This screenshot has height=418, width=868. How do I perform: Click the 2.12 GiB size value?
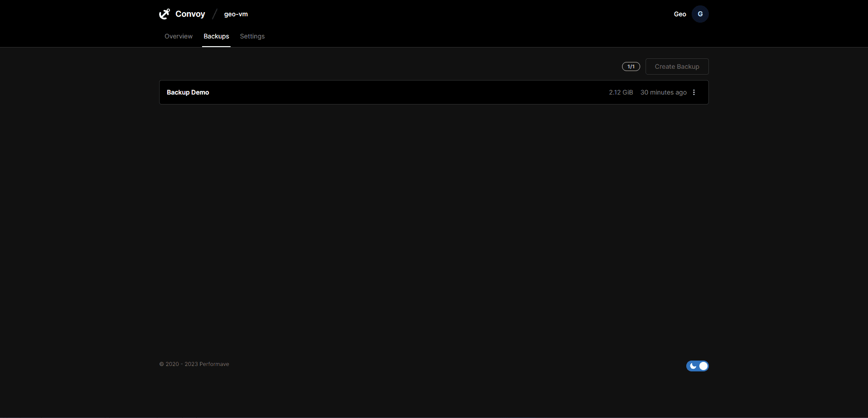pyautogui.click(x=621, y=92)
